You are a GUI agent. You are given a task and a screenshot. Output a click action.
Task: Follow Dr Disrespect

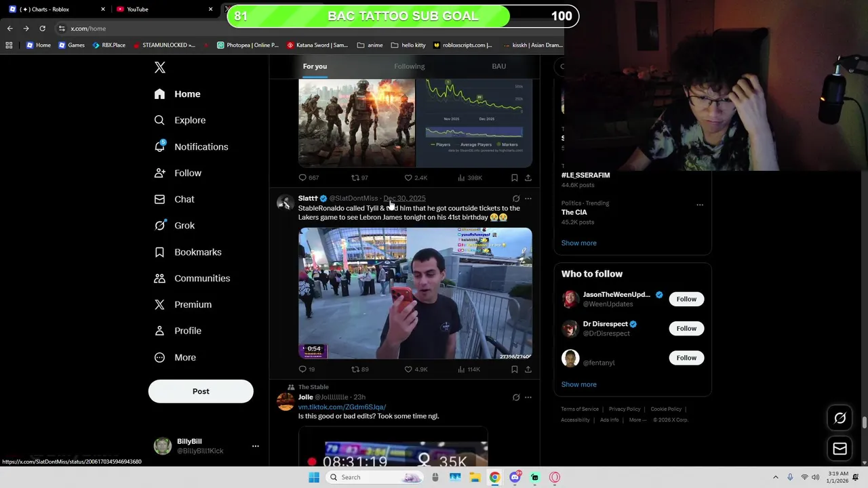pyautogui.click(x=686, y=328)
